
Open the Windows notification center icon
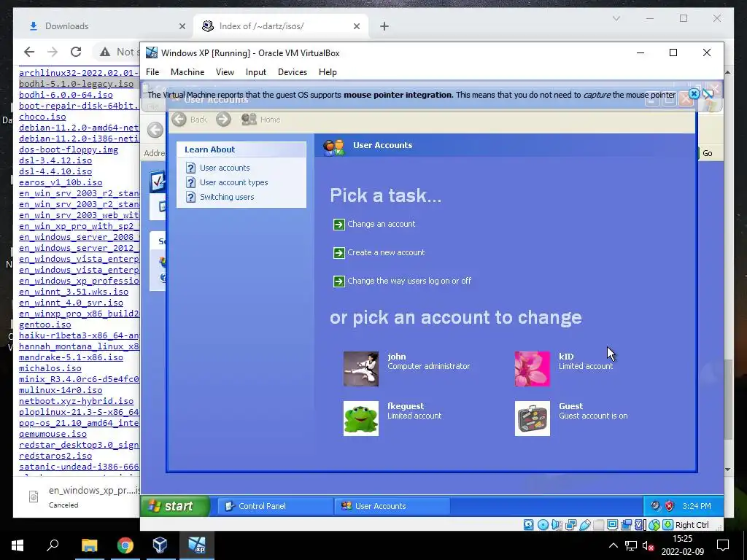[723, 545]
